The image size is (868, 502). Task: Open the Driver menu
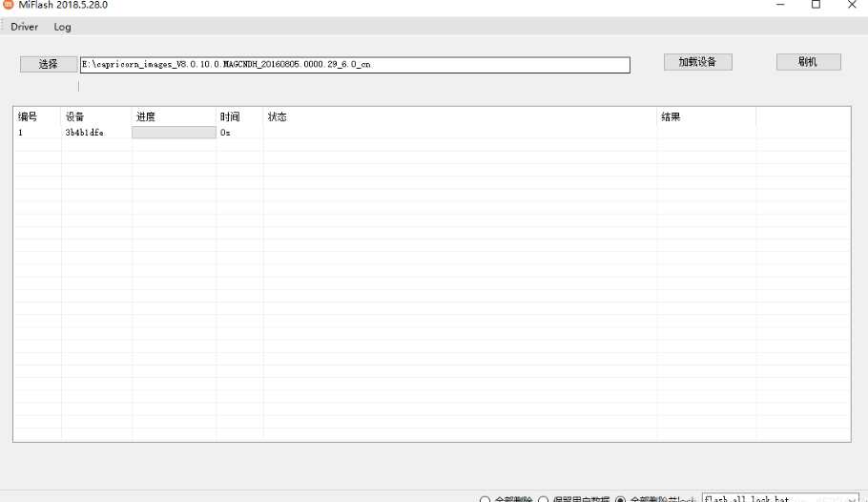[24, 27]
